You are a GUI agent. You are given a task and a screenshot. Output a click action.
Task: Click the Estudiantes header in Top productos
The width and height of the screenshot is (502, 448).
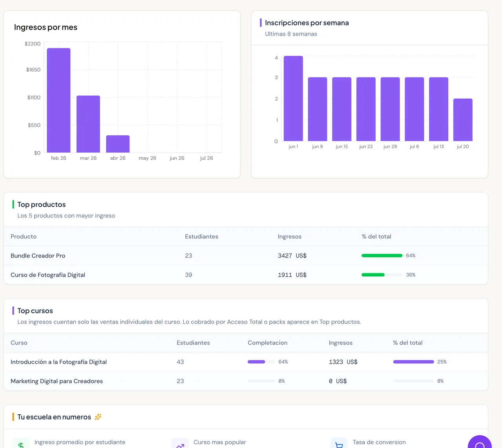coord(202,236)
